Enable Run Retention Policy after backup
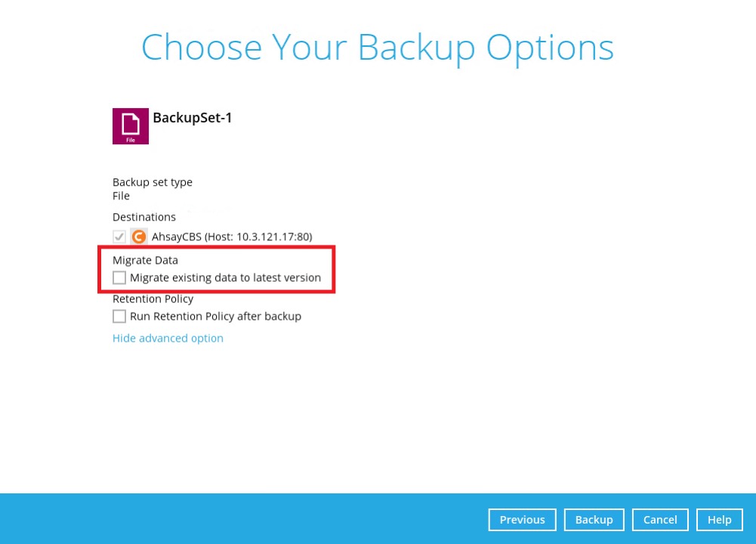The image size is (756, 544). click(x=119, y=316)
